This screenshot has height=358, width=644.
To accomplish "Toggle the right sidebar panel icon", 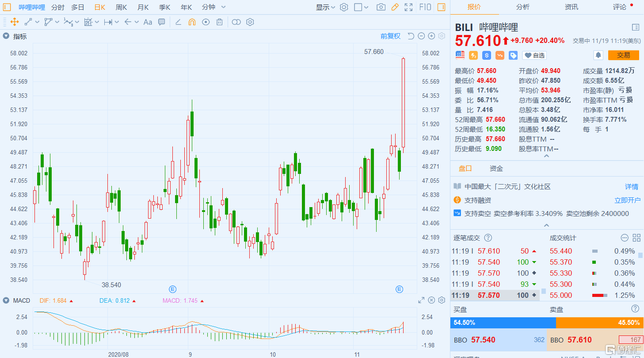I will [x=441, y=7].
